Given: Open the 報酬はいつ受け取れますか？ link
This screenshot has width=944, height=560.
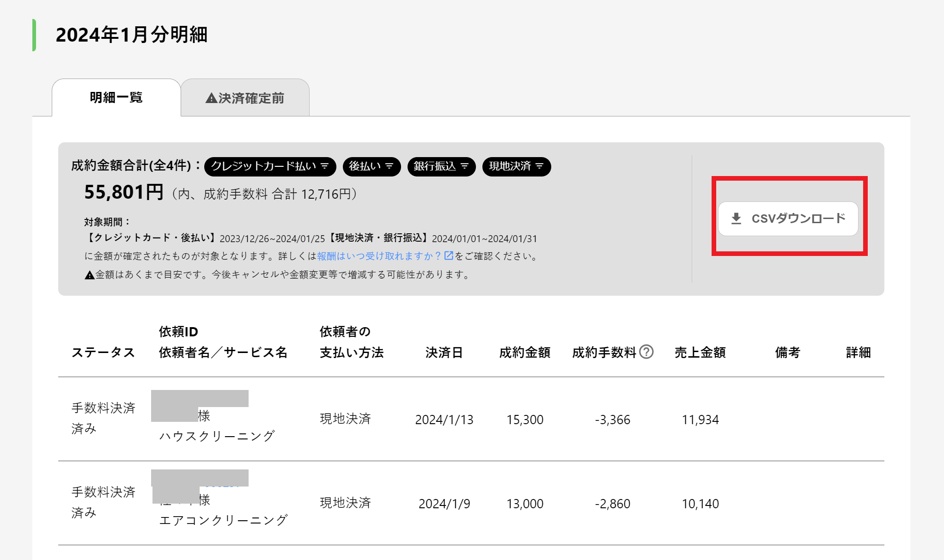Looking at the screenshot, I should [x=379, y=256].
